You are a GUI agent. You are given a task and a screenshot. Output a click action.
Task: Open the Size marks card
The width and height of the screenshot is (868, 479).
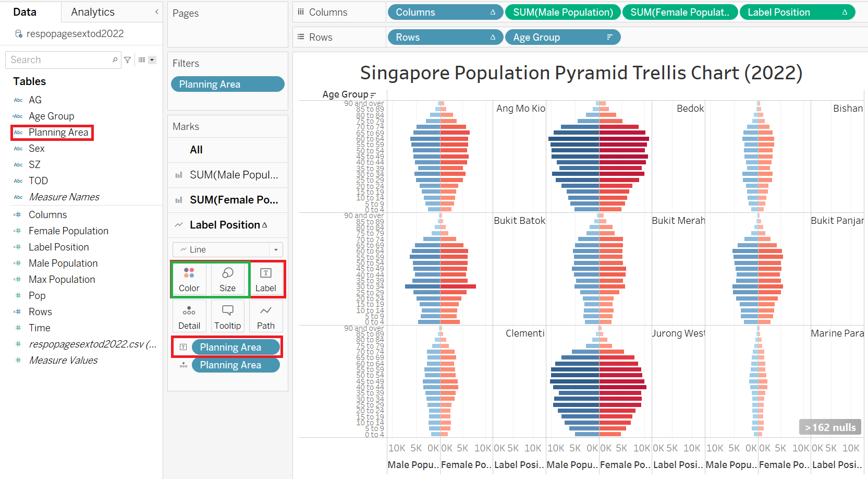(227, 279)
